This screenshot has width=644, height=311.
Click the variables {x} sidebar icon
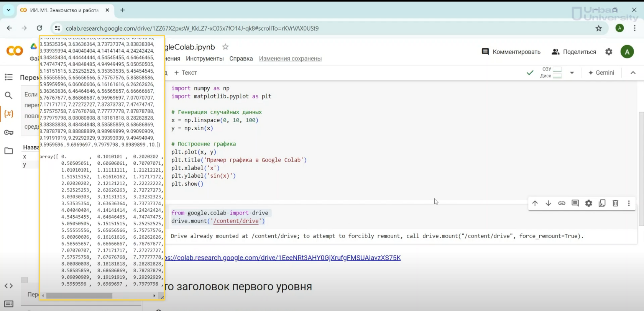[8, 114]
